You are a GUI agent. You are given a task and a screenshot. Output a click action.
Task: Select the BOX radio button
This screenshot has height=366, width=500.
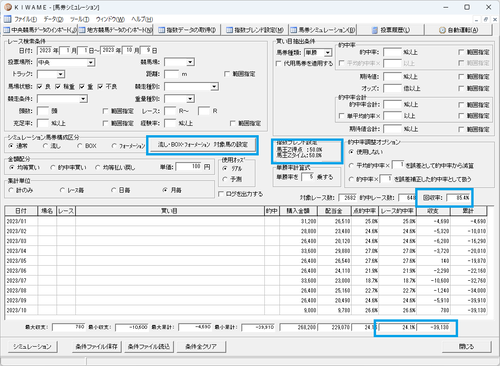79,146
